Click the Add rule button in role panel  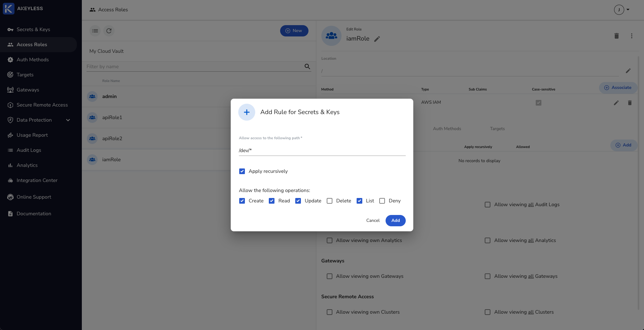(624, 145)
